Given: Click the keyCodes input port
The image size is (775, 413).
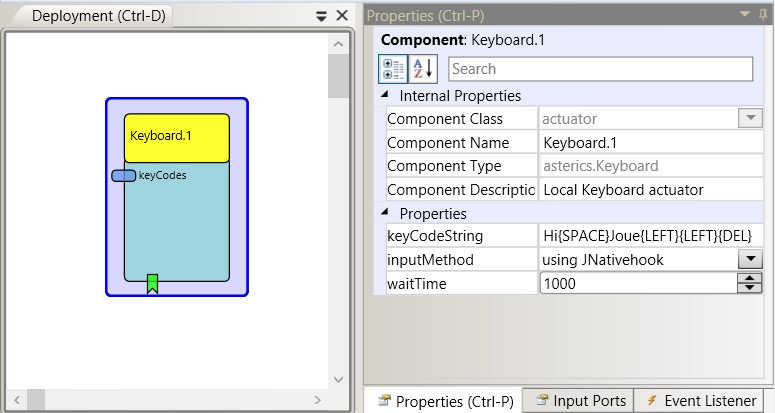Looking at the screenshot, I should 124,175.
